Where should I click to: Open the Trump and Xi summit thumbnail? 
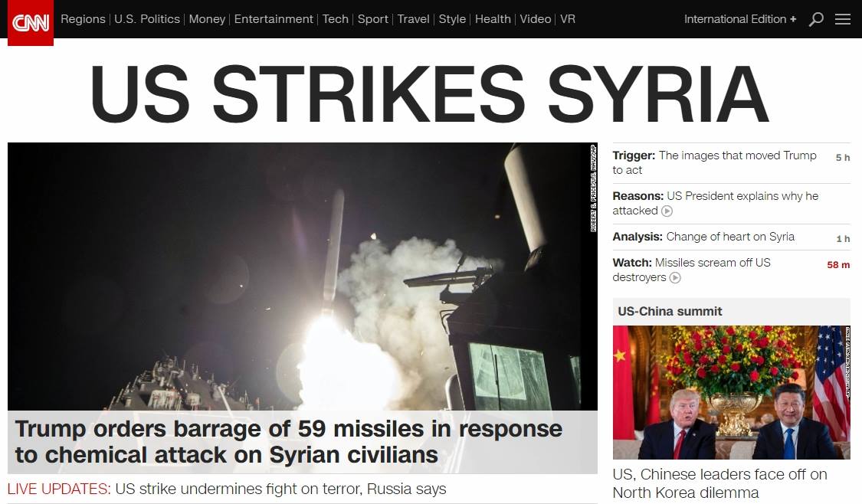[x=732, y=392]
